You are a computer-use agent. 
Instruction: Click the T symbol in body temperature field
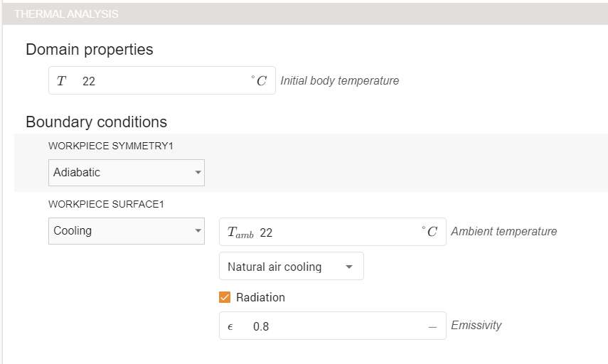[x=61, y=81]
